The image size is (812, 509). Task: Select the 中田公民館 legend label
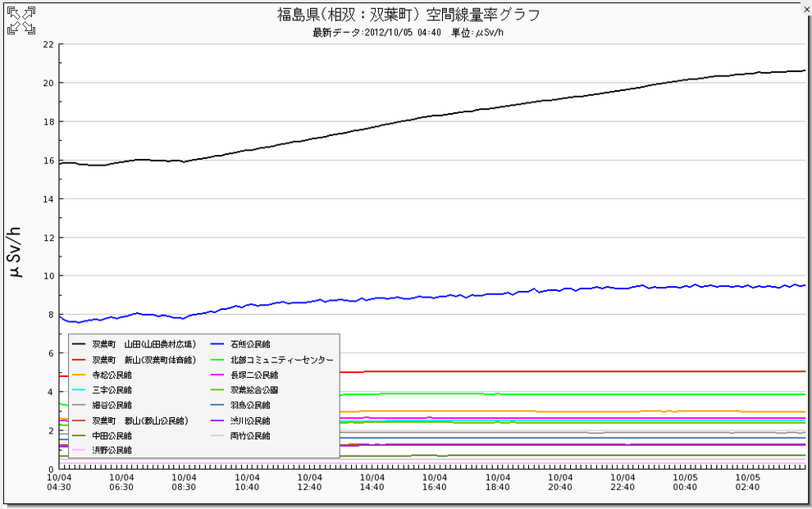pos(112,435)
